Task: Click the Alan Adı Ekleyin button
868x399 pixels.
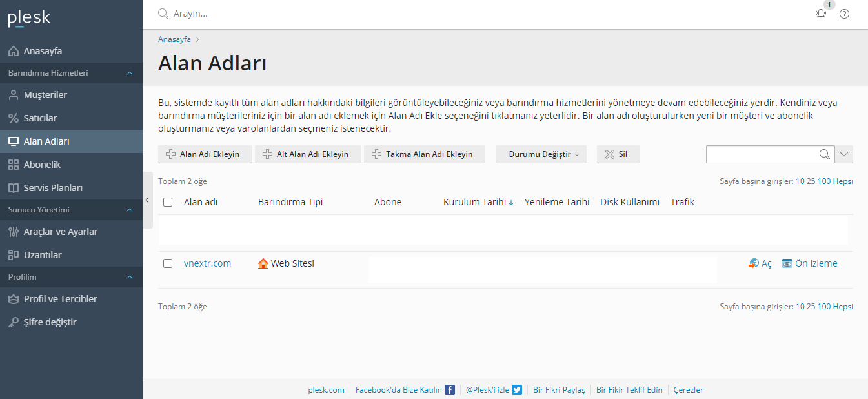Action: click(x=205, y=154)
